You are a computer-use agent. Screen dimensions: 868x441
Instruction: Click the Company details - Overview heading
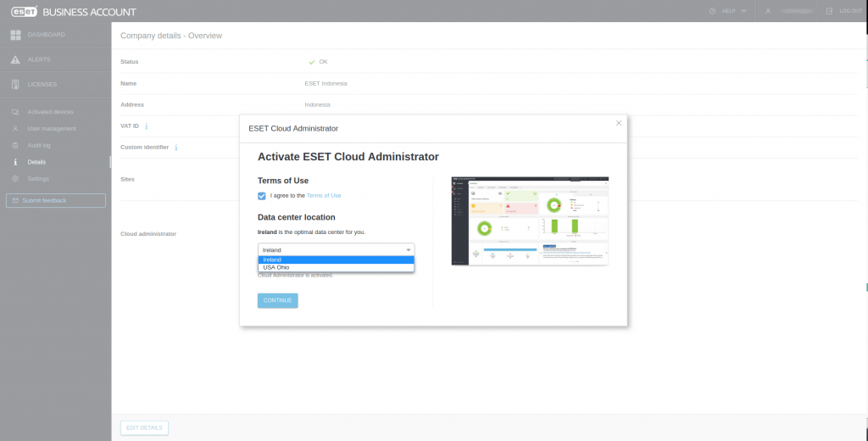pyautogui.click(x=171, y=36)
